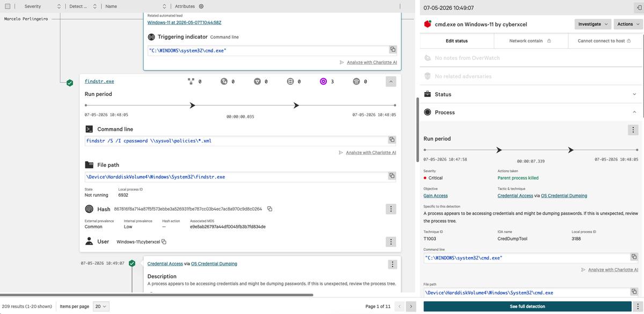Expand the Status section

531,94
